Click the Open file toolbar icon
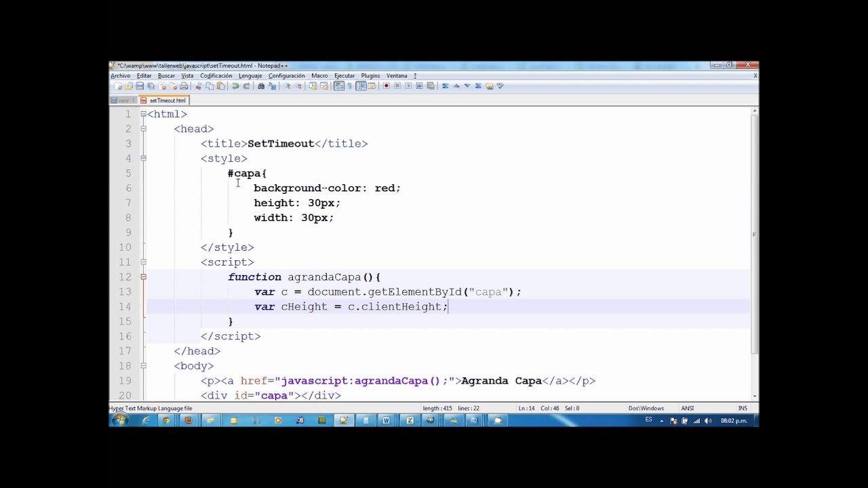This screenshot has height=488, width=868. (129, 86)
